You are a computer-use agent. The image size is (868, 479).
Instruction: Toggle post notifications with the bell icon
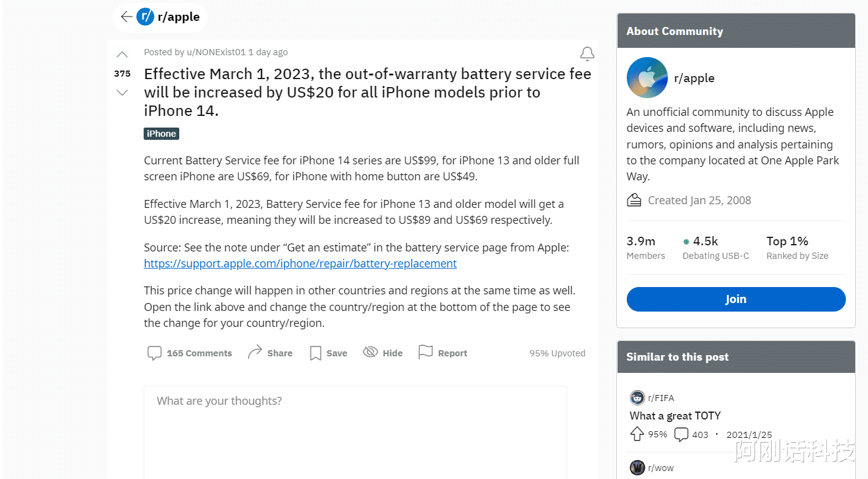pos(587,54)
